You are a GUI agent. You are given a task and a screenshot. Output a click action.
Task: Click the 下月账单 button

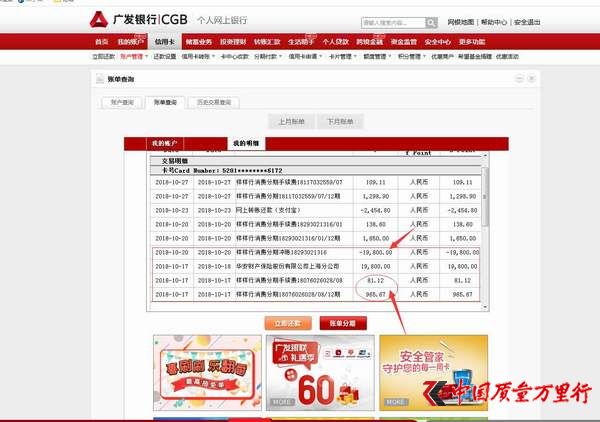pos(340,122)
